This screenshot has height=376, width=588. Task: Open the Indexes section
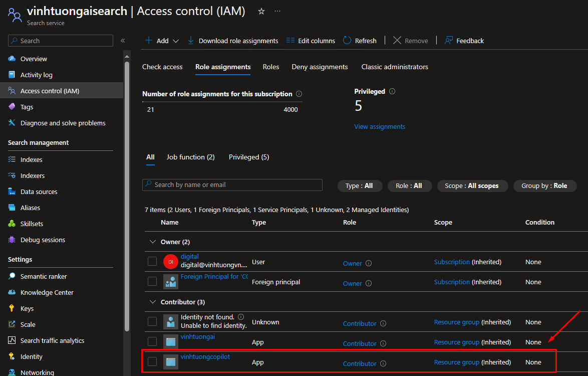tap(32, 159)
